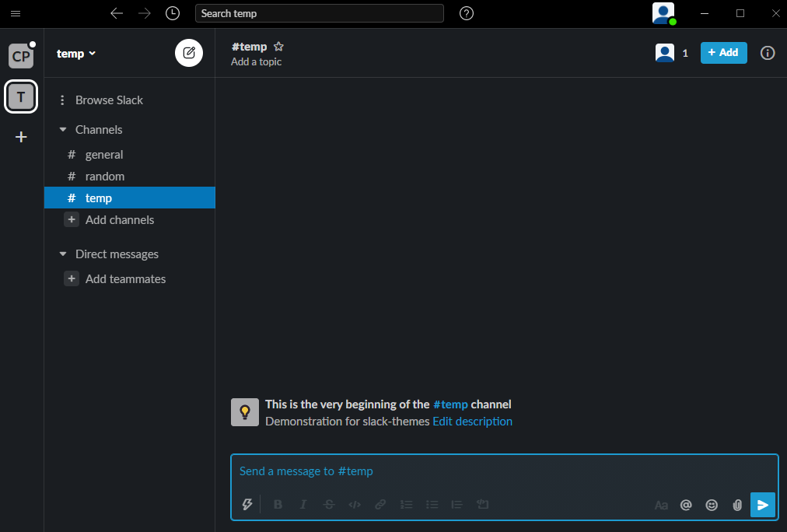Open the temp workspace dropdown menu
The height and width of the screenshot is (532, 787).
[x=75, y=54]
